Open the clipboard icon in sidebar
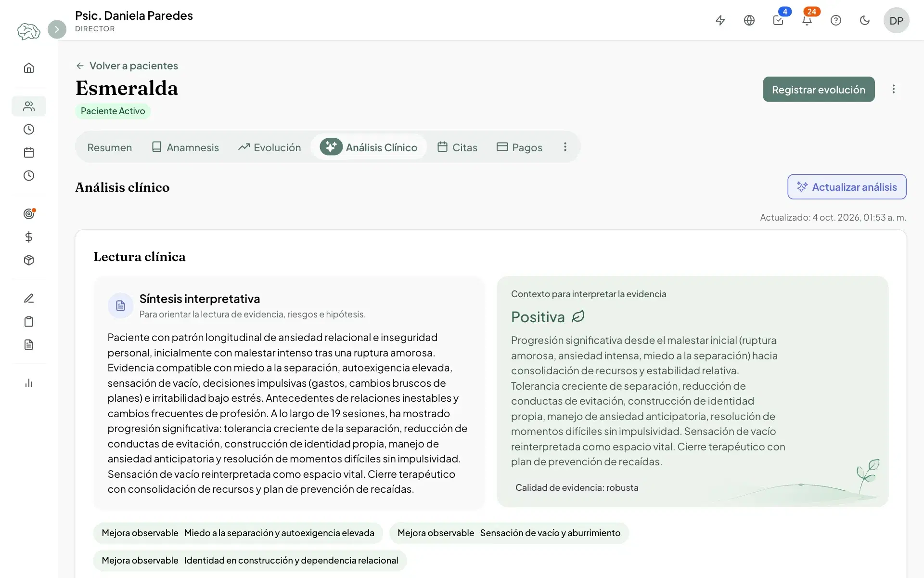 29,321
